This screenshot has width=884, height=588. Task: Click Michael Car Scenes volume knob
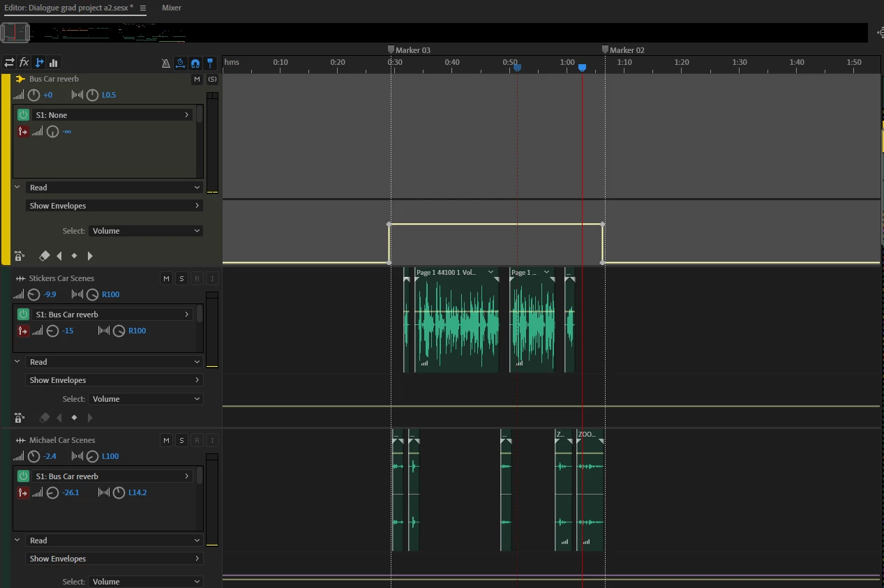click(33, 456)
